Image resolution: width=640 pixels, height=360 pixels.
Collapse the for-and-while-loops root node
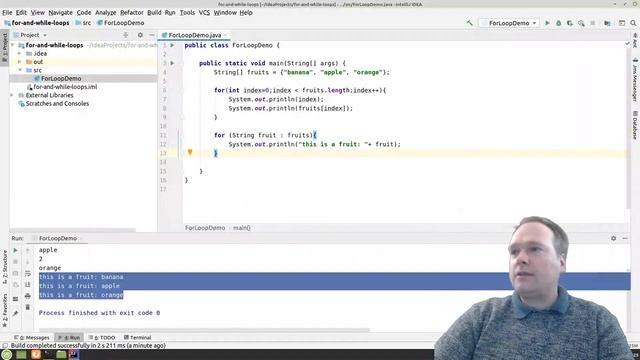[13, 45]
